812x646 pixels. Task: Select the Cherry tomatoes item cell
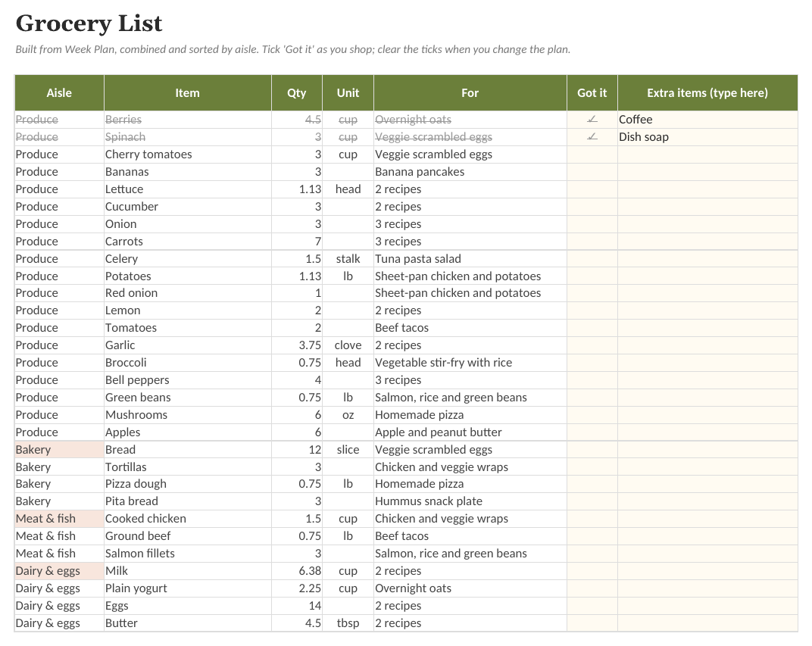point(187,154)
